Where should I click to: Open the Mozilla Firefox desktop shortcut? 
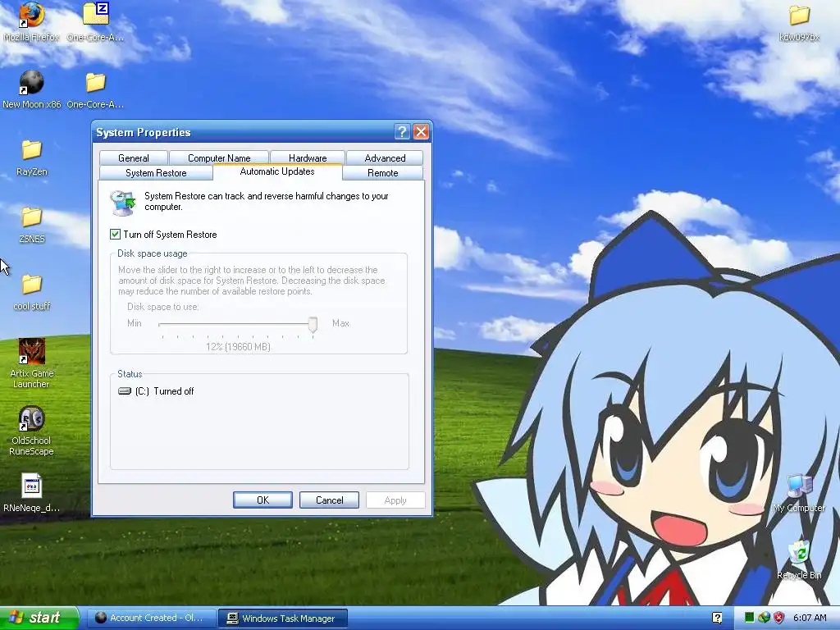coord(31,15)
